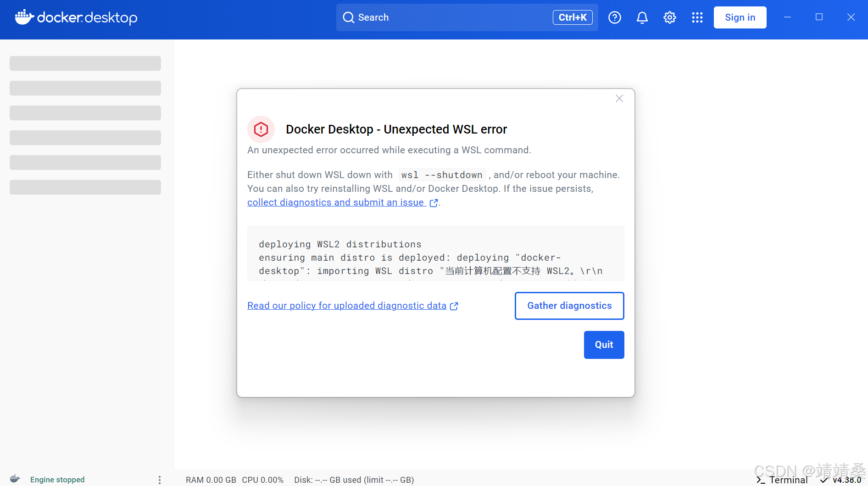
Task: Click dialog title Unexpected WSL error
Action: (x=396, y=129)
